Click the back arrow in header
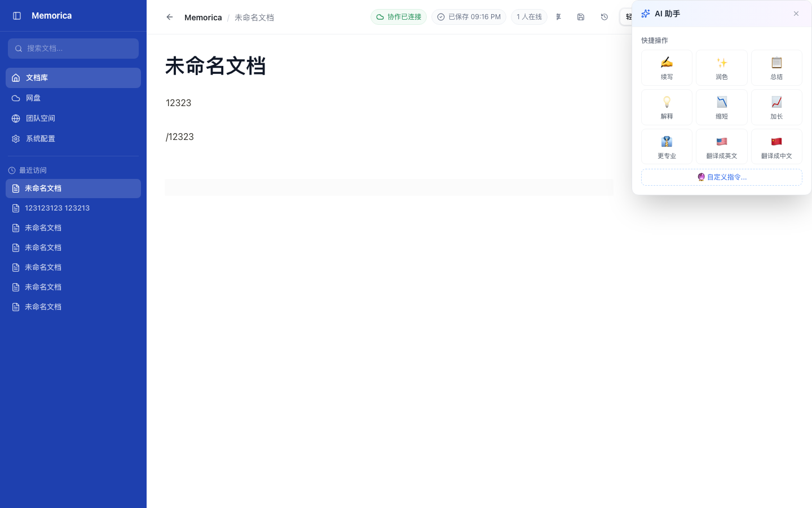This screenshot has height=508, width=812. pos(170,17)
